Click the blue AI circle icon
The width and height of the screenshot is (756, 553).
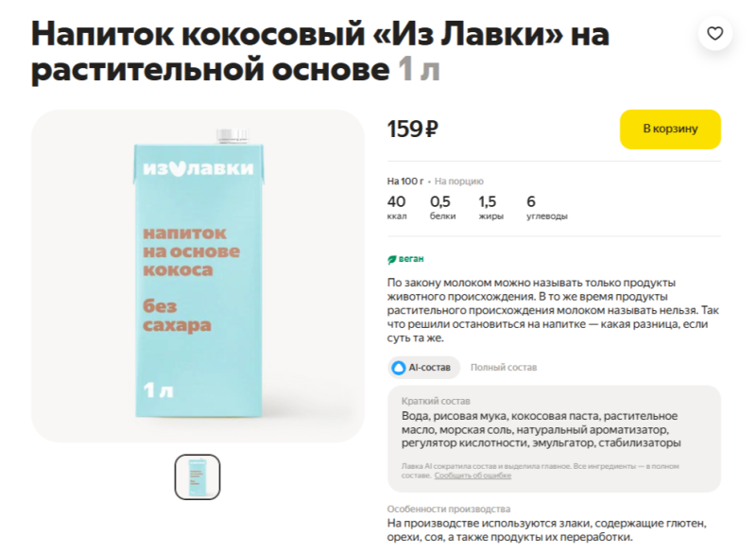pos(398,368)
